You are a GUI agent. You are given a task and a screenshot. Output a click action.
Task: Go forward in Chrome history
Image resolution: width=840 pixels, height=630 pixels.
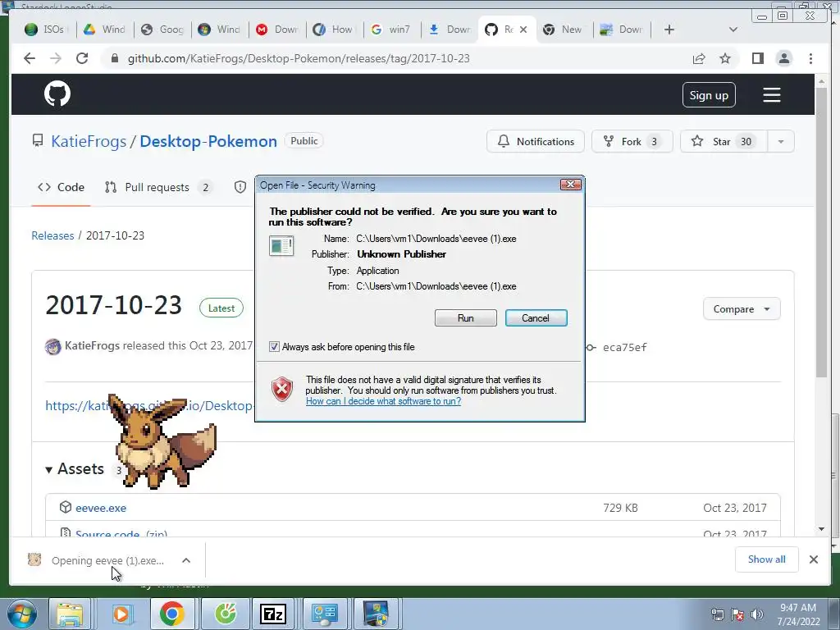56,58
